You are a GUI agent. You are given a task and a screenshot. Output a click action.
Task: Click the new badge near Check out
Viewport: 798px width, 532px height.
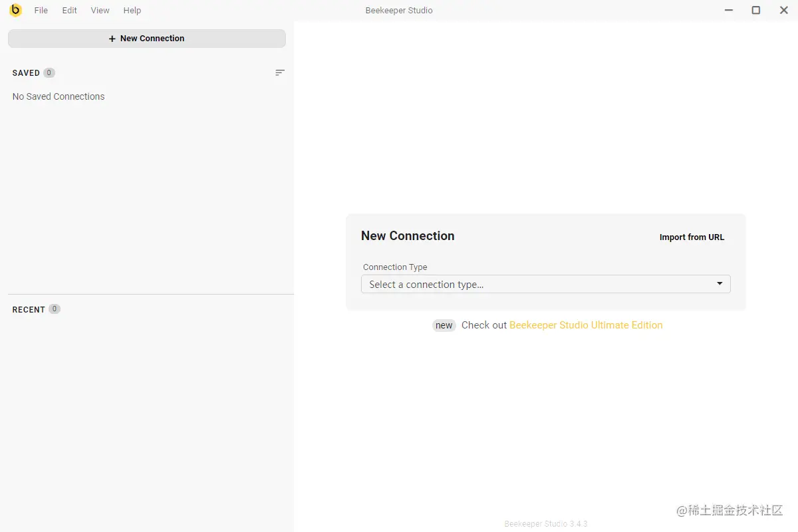coord(444,325)
